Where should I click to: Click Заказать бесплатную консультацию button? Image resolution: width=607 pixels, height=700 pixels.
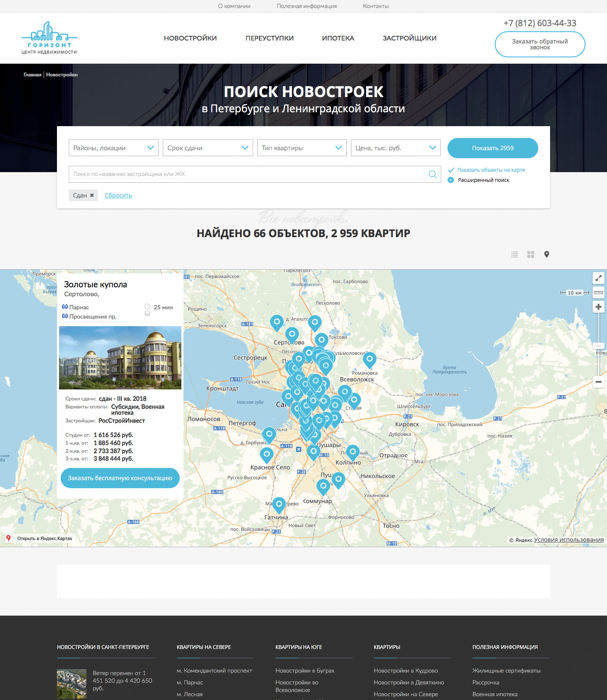[120, 478]
